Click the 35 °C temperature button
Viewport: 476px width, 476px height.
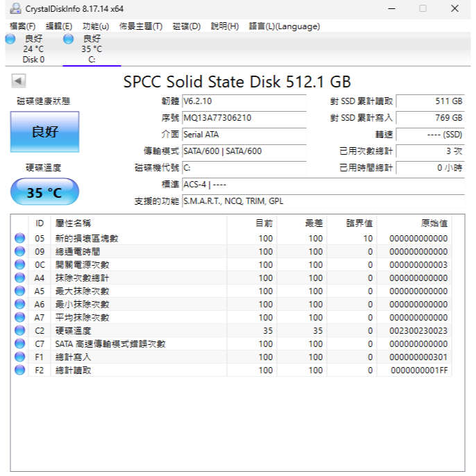[44, 192]
